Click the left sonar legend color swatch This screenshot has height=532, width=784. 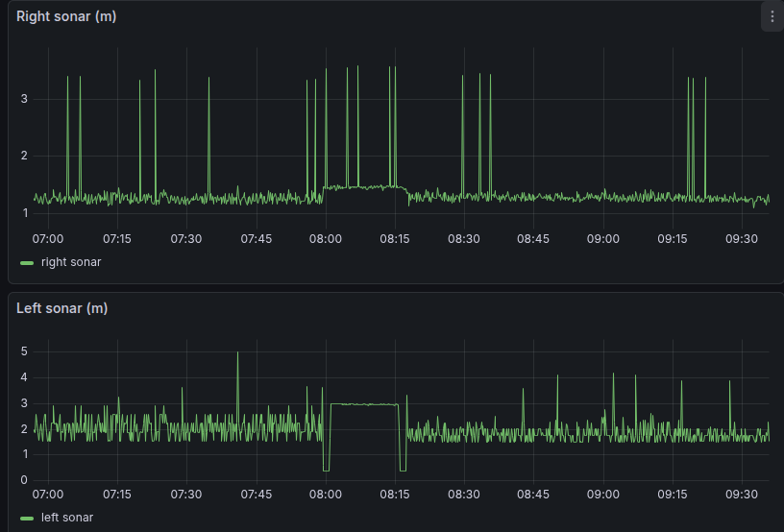(x=27, y=519)
